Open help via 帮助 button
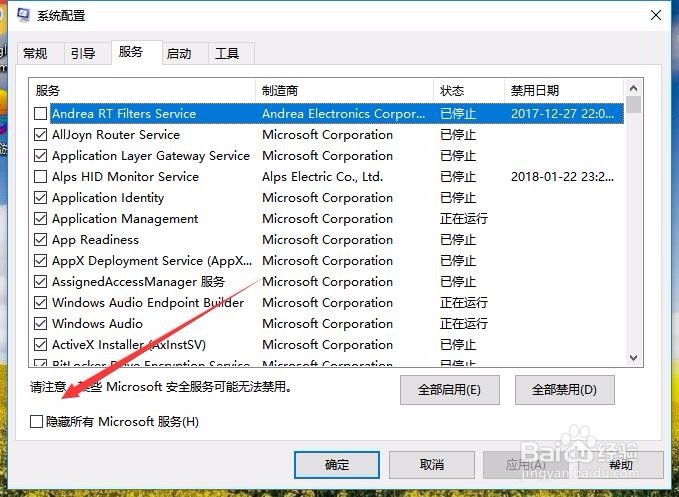Image resolution: width=679 pixels, height=497 pixels. (621, 465)
